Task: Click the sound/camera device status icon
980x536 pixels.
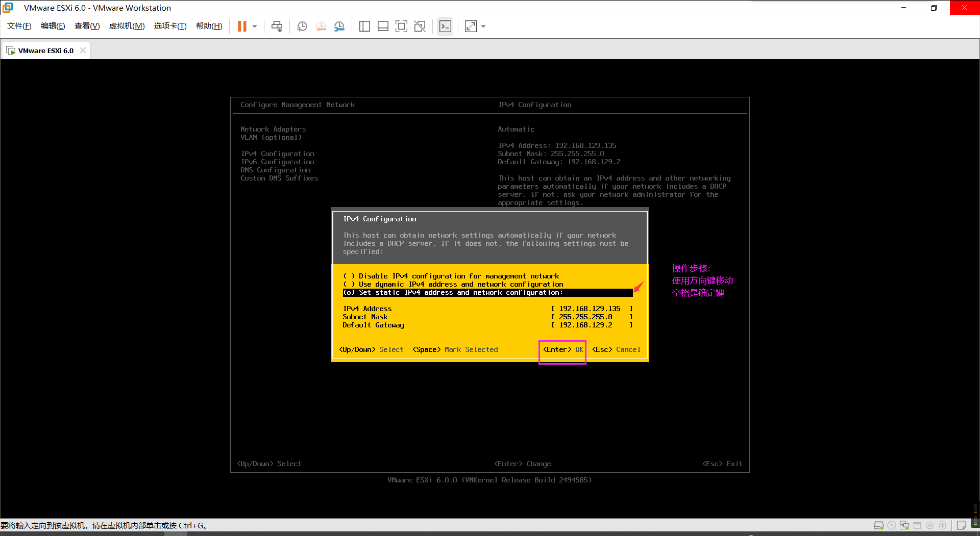Action: [930, 525]
